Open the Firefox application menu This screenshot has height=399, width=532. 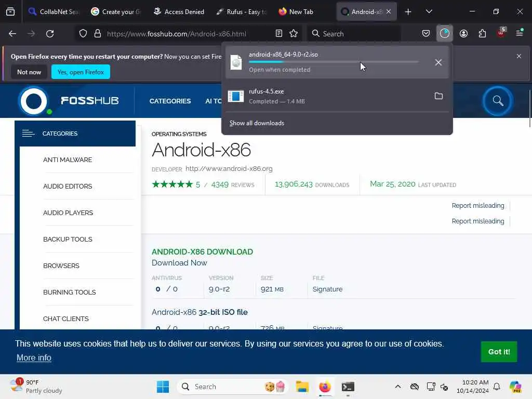(520, 33)
